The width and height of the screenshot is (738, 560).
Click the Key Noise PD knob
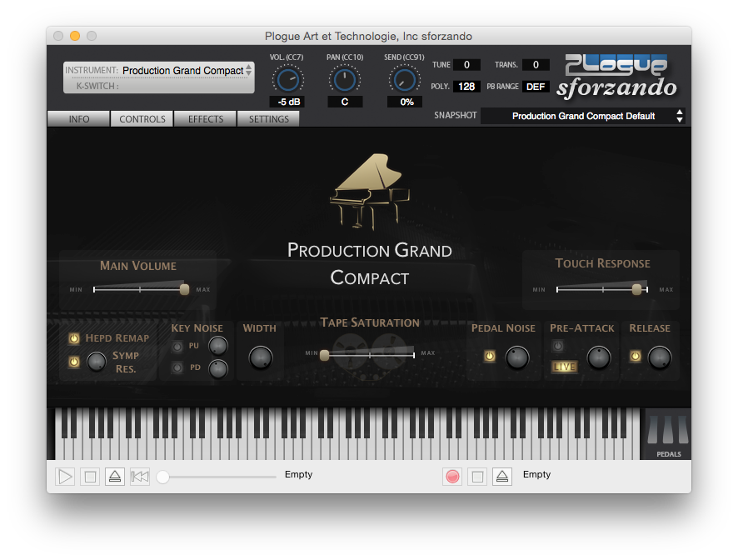click(x=218, y=368)
